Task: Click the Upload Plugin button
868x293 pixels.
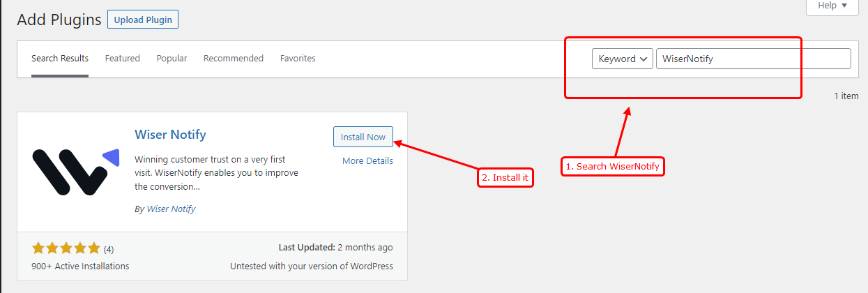Action: click(143, 20)
